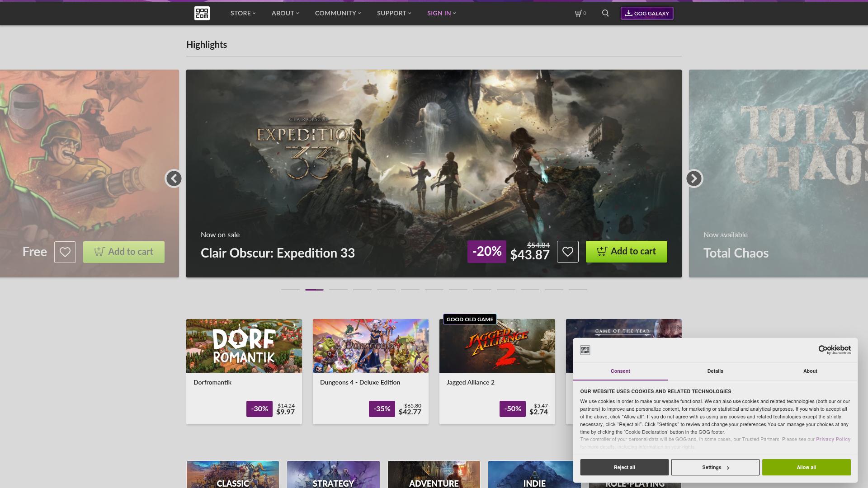
Task: Add Clair Obscur: Expedition 33 to cart
Action: click(627, 251)
